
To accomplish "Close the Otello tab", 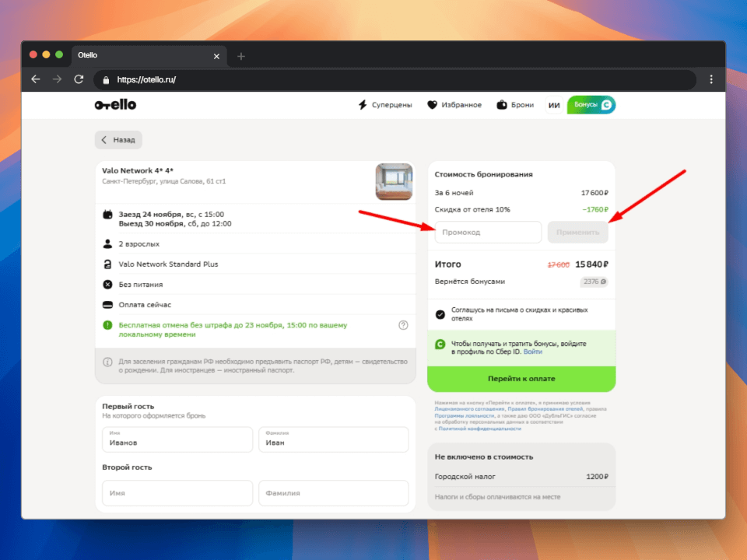I will tap(217, 56).
